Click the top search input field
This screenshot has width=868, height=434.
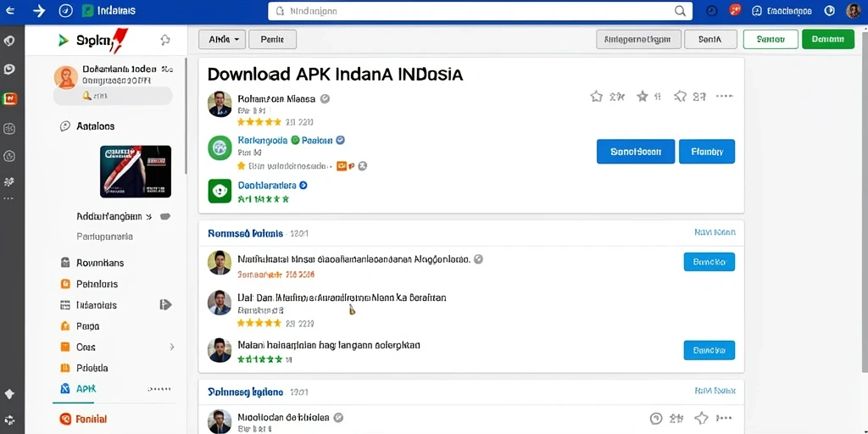pos(480,10)
